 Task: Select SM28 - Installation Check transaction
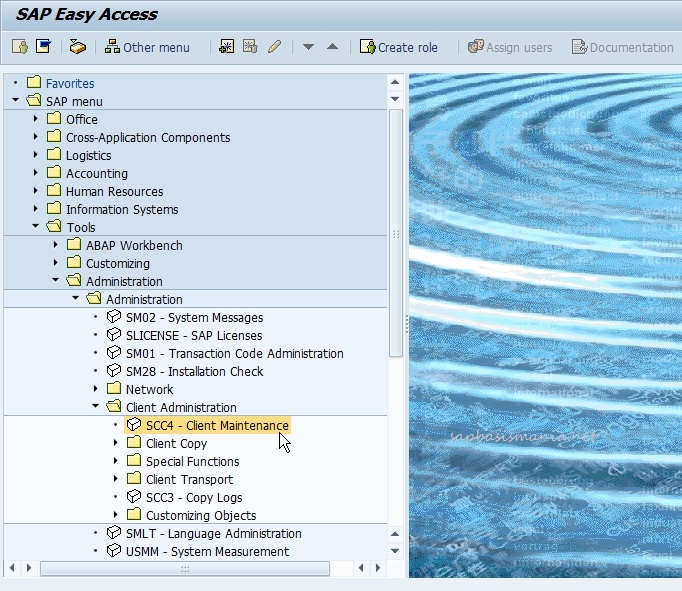[x=194, y=371]
